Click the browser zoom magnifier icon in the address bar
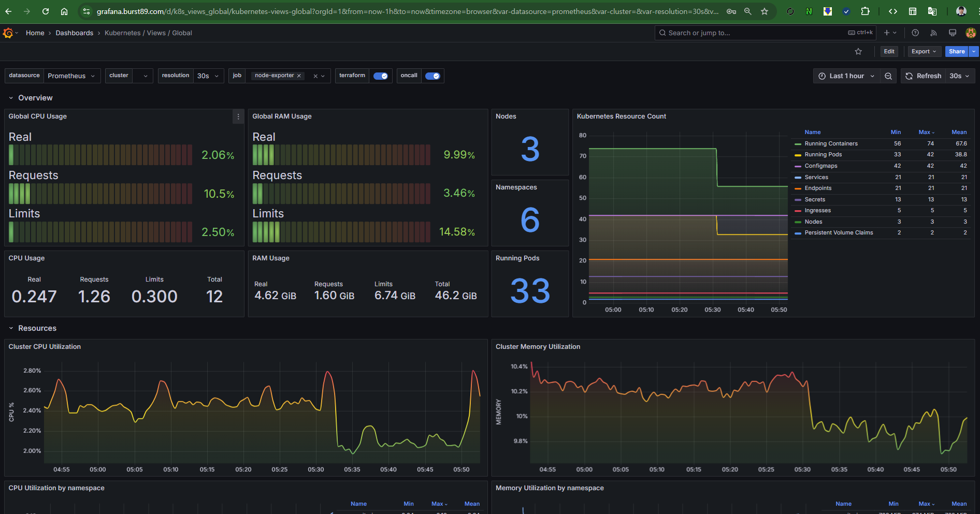 coord(747,11)
